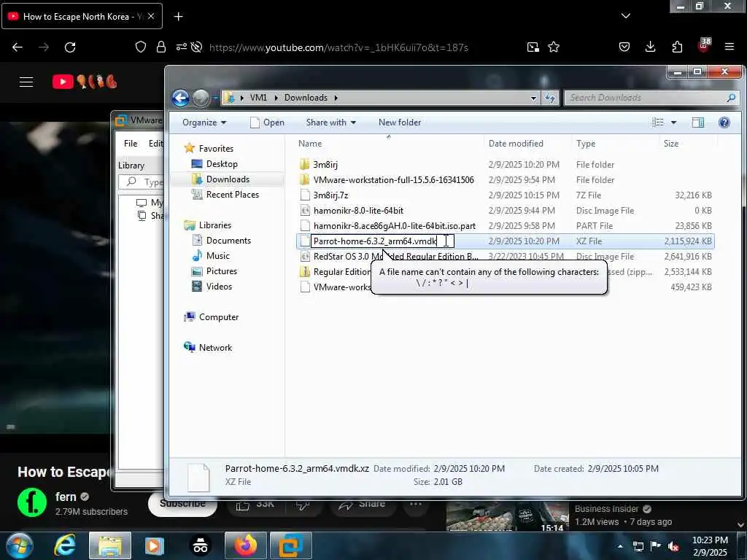Image resolution: width=747 pixels, height=560 pixels.
Task: Open Firefox tracking protection shield icon
Action: click(141, 47)
